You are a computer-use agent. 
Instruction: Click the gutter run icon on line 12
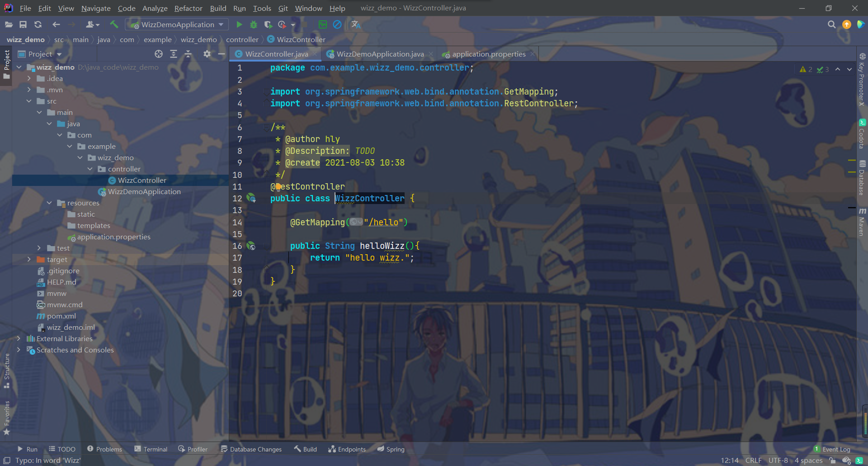pos(251,198)
